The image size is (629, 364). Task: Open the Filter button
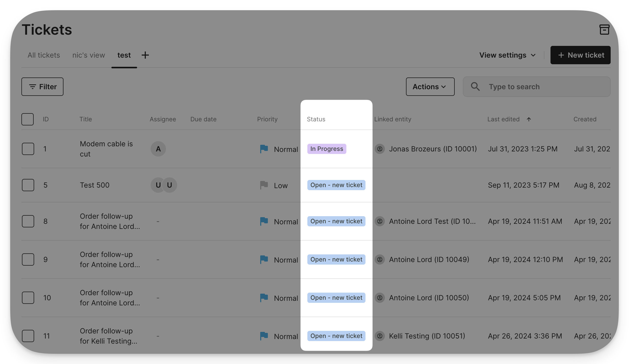click(42, 87)
